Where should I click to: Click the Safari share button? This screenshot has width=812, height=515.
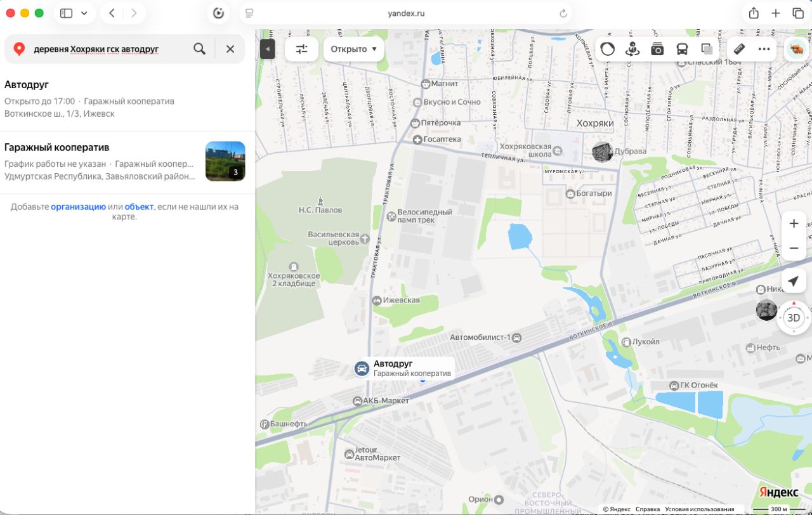[754, 13]
